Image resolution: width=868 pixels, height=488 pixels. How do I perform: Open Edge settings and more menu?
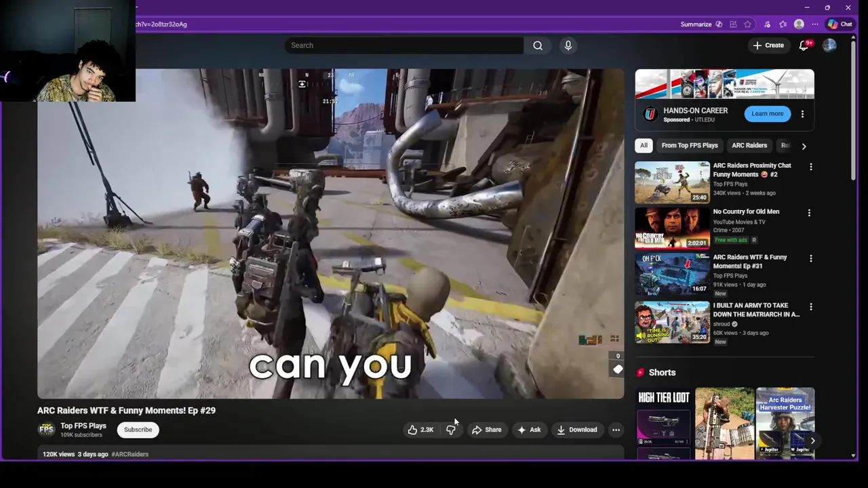coord(815,24)
